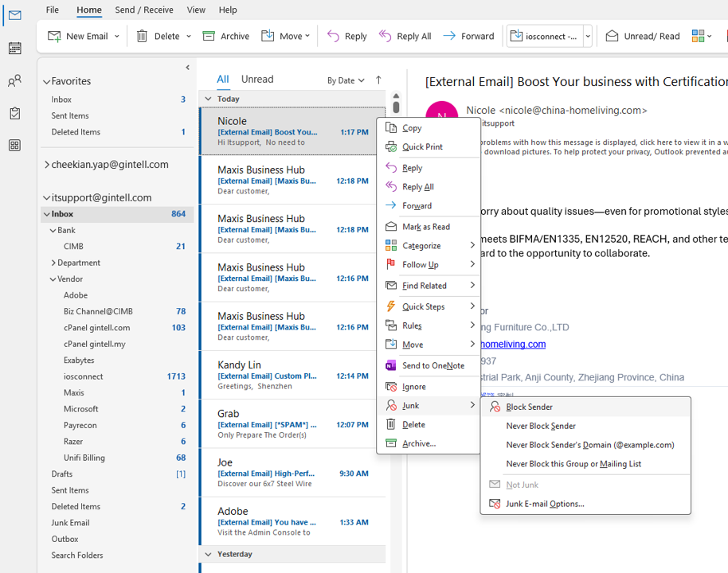
Task: Click the New Email button
Action: pos(78,36)
